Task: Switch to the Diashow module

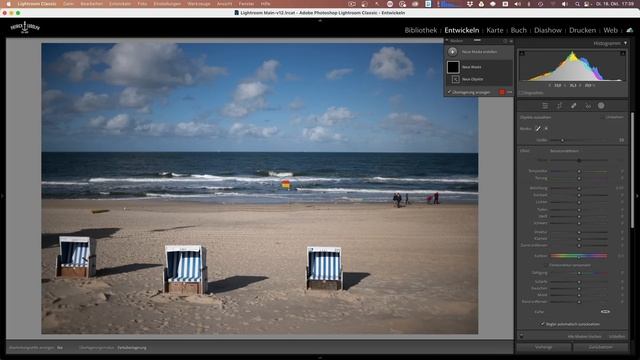Action: tap(548, 30)
